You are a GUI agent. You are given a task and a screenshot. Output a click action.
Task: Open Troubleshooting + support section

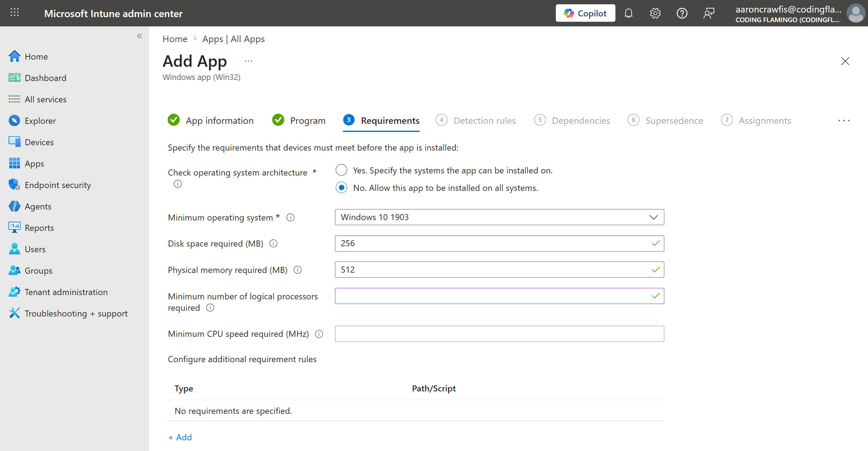click(76, 313)
